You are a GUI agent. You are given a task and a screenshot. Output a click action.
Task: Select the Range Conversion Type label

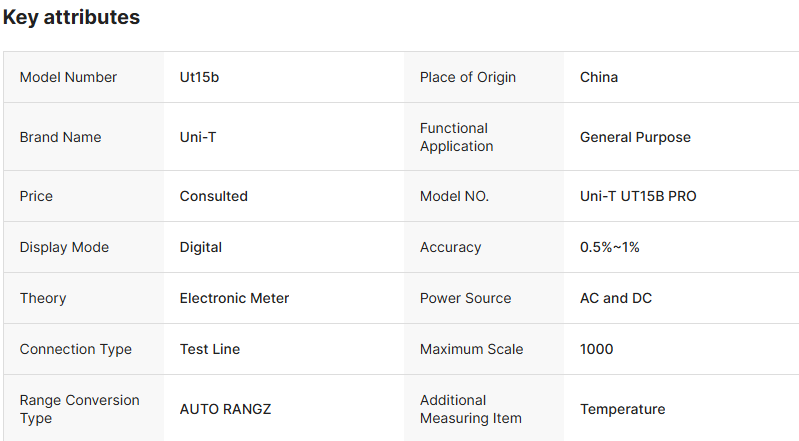(x=79, y=409)
